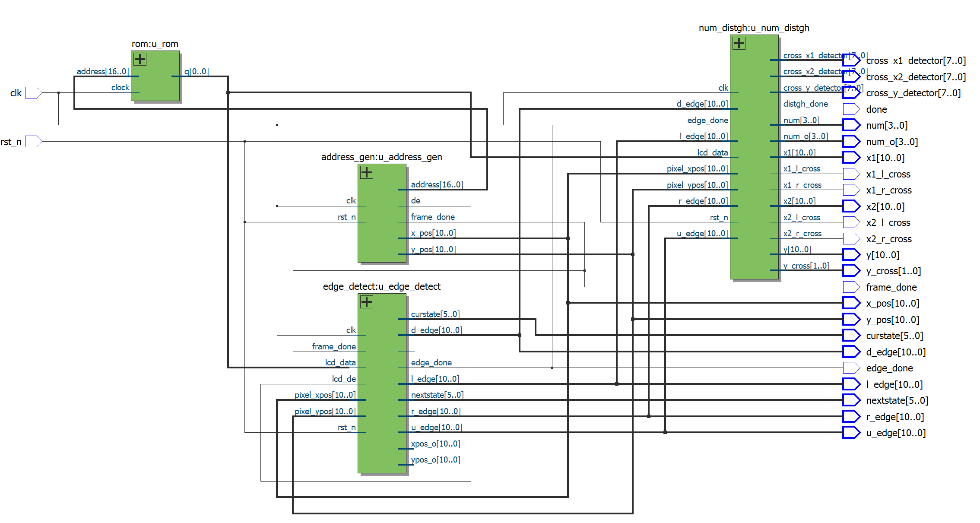
Task: Select the nextstate[5..0] output pin label
Action: coord(897,400)
